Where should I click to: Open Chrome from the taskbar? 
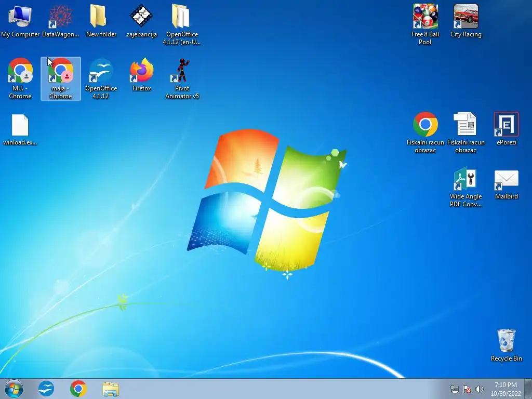(x=78, y=389)
